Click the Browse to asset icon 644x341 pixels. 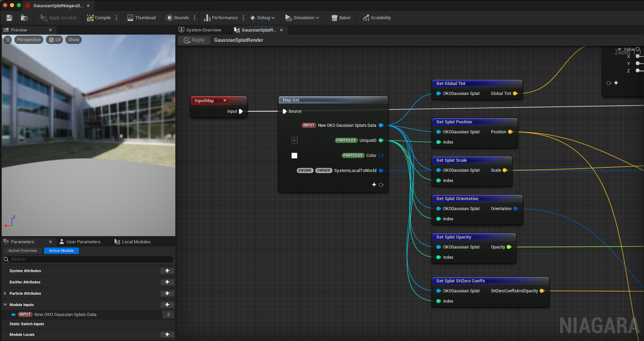point(24,18)
